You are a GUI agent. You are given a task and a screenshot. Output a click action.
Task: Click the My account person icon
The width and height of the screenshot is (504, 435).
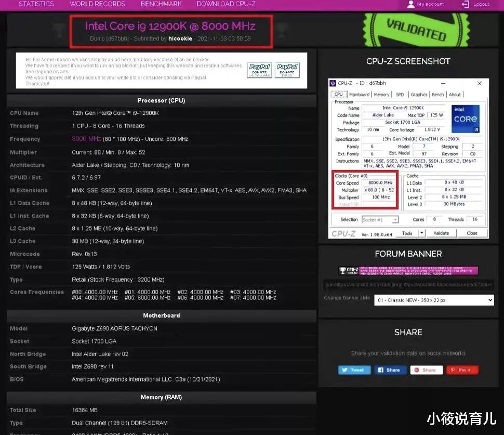[x=412, y=5]
